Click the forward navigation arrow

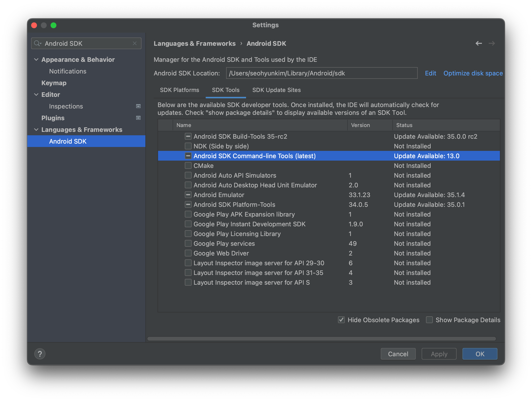pyautogui.click(x=492, y=43)
